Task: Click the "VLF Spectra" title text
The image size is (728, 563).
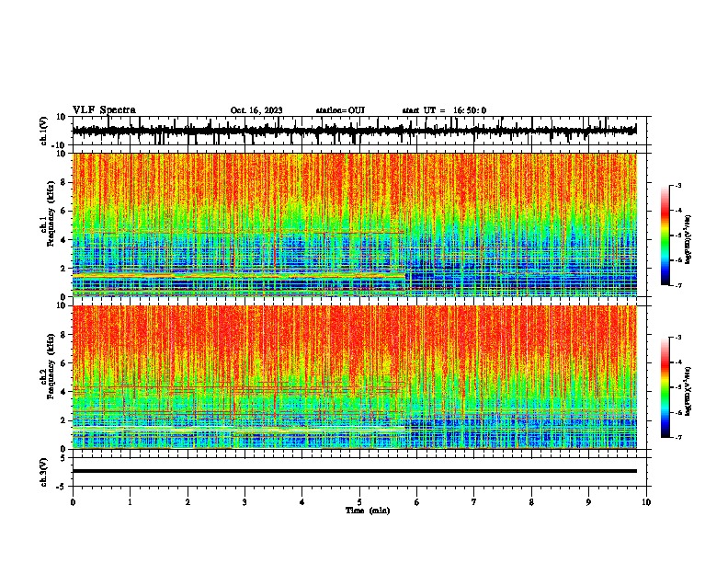Action: [104, 110]
